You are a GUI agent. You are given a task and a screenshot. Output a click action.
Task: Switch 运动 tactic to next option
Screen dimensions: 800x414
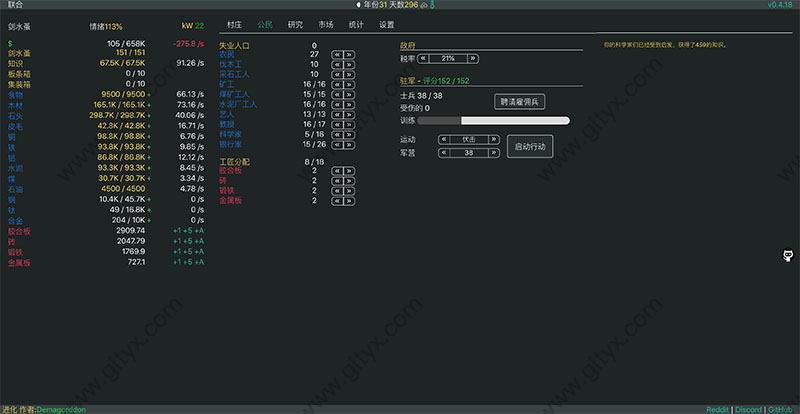point(494,140)
